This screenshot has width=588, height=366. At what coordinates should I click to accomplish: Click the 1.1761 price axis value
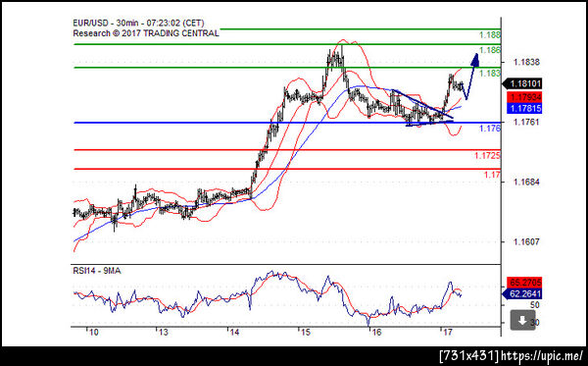coord(526,122)
